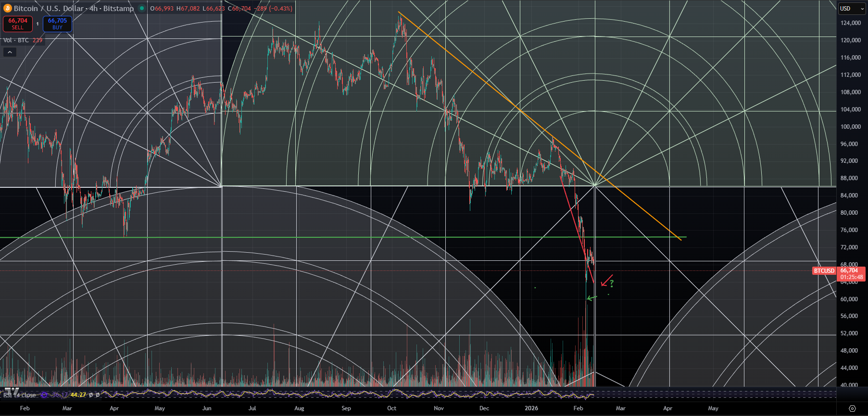
Task: Click the 88,000 price axis label
Action: tap(849, 178)
